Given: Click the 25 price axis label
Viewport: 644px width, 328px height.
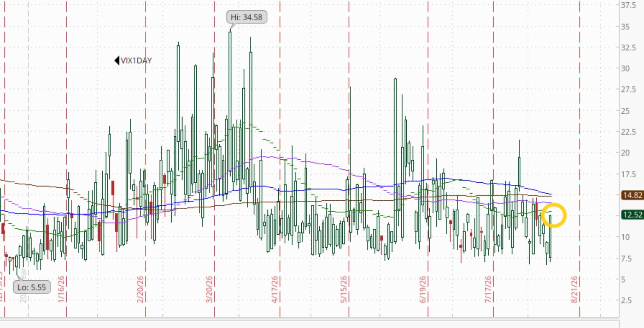Looking at the screenshot, I should pos(625,111).
